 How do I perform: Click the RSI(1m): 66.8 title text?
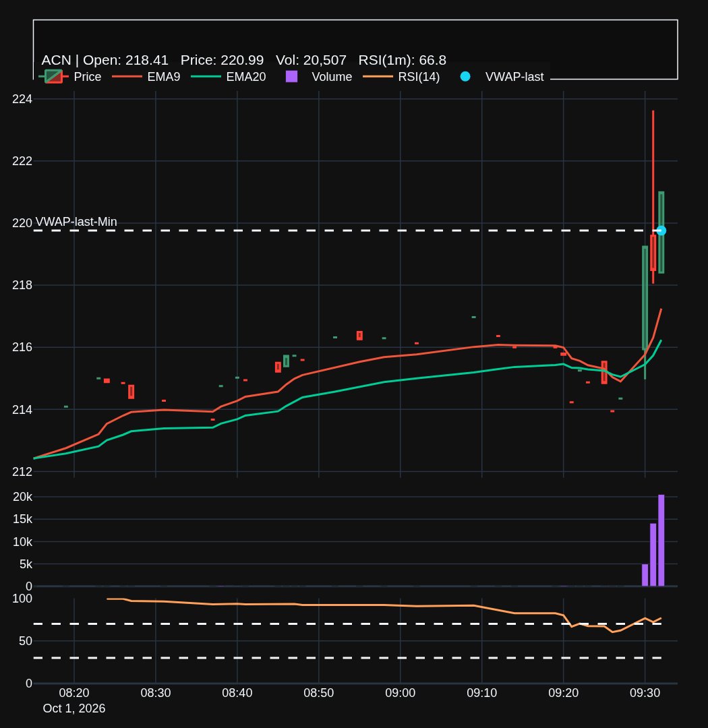point(403,61)
